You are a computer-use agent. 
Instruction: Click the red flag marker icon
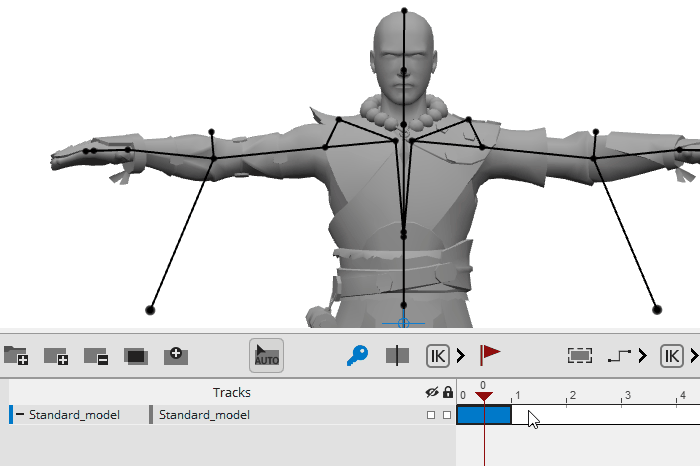pos(490,354)
